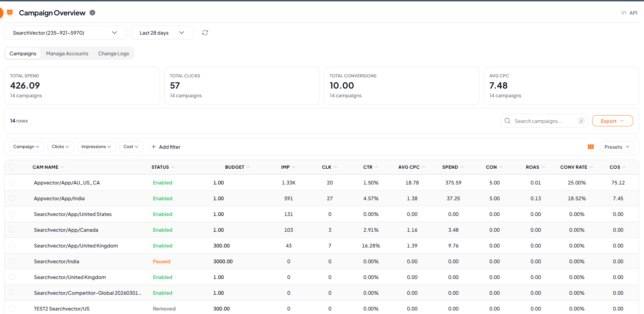Sort table by STATUS column

coord(163,167)
